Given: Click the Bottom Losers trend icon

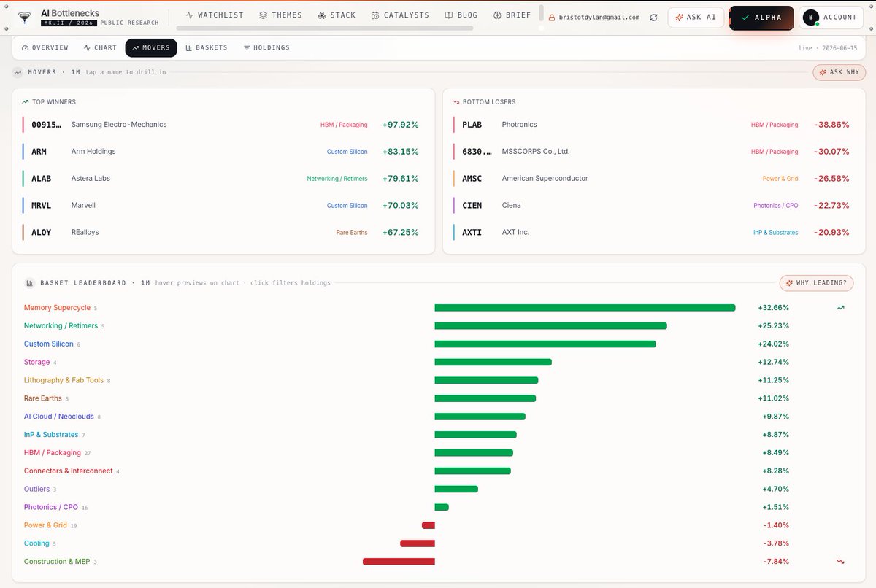Looking at the screenshot, I should (456, 102).
